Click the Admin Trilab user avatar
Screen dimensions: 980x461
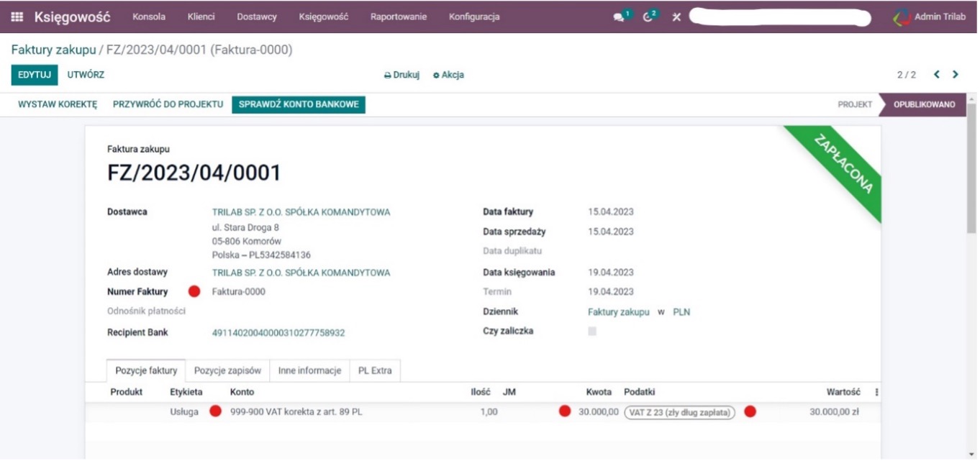(x=902, y=17)
